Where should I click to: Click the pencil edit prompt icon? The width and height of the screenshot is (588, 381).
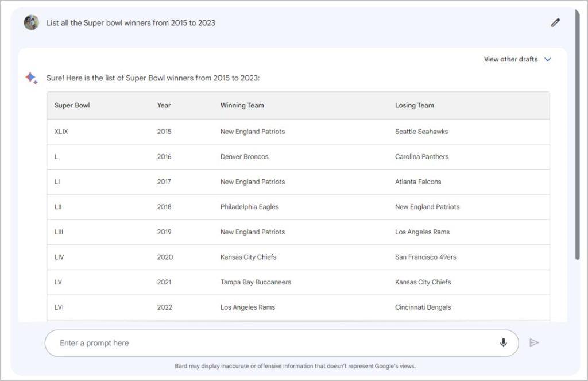(x=555, y=22)
